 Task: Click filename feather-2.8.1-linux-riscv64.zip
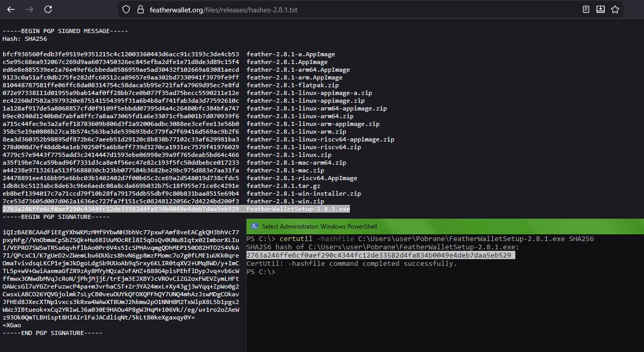(x=304, y=147)
